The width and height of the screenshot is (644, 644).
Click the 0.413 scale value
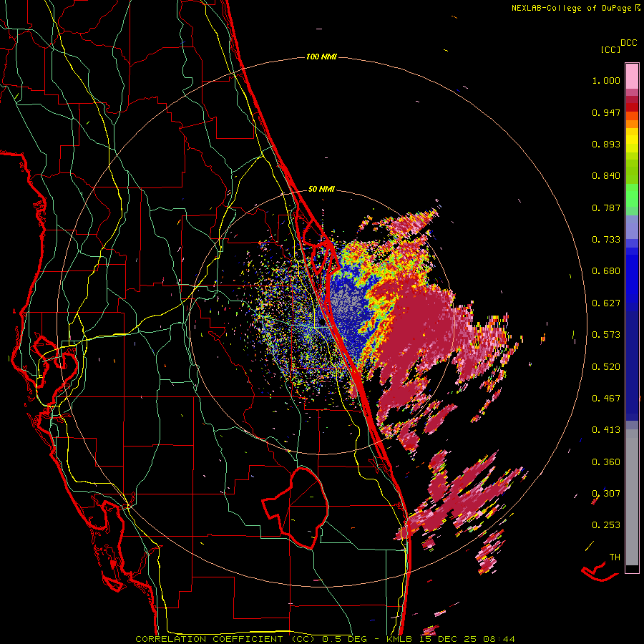click(x=606, y=430)
